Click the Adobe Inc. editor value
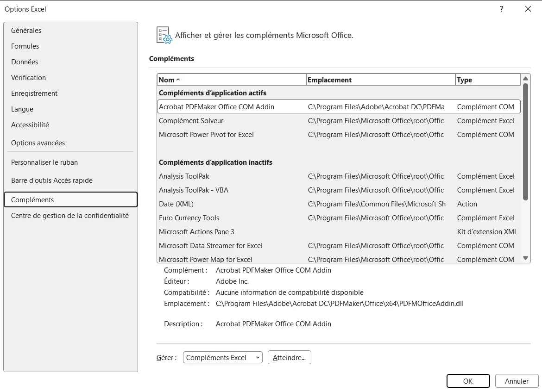542x392 pixels. [x=232, y=281]
